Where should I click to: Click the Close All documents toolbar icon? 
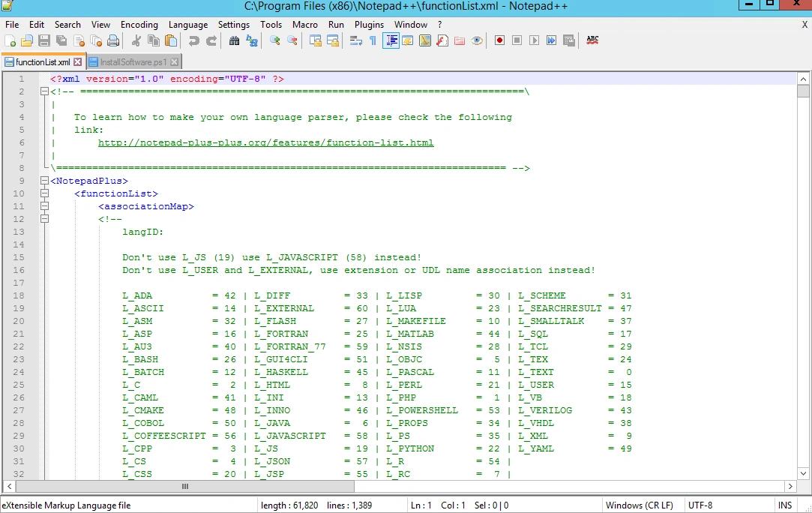(x=96, y=41)
